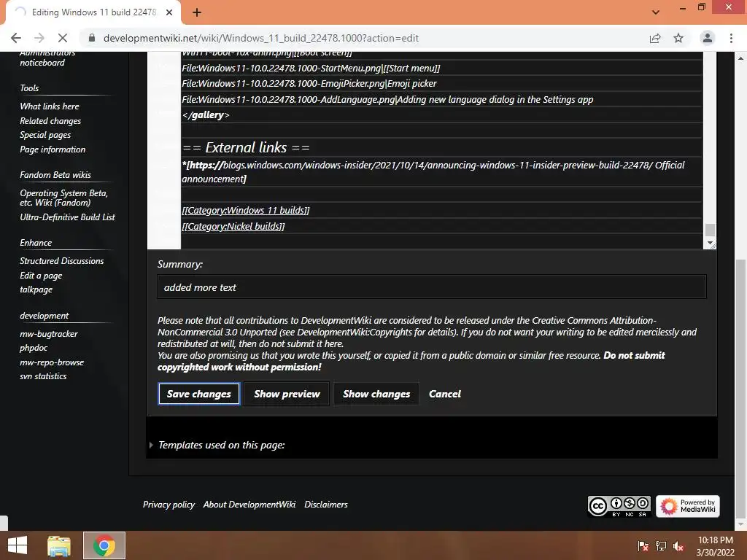Open talkpage link
Image resolution: width=747 pixels, height=560 pixels.
click(36, 289)
